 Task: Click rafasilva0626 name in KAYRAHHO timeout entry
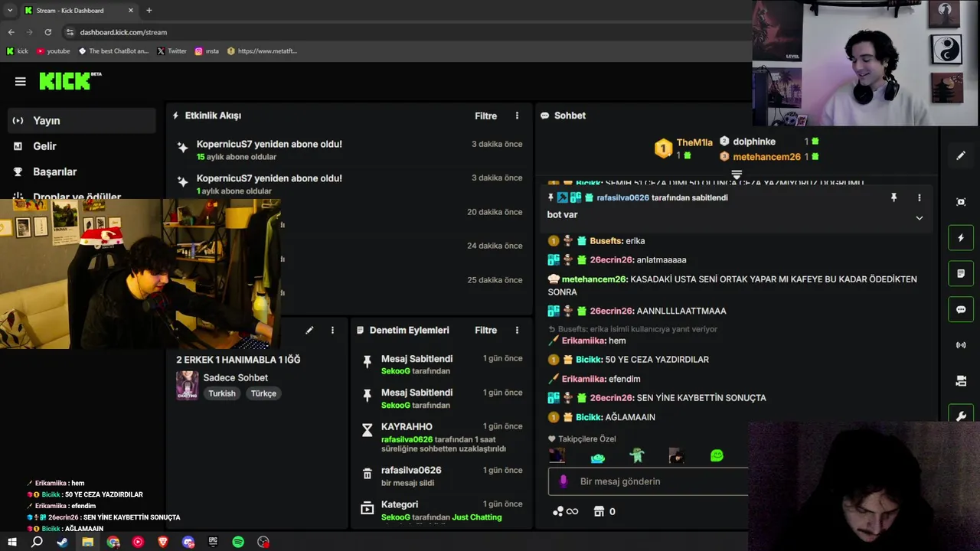407,439
